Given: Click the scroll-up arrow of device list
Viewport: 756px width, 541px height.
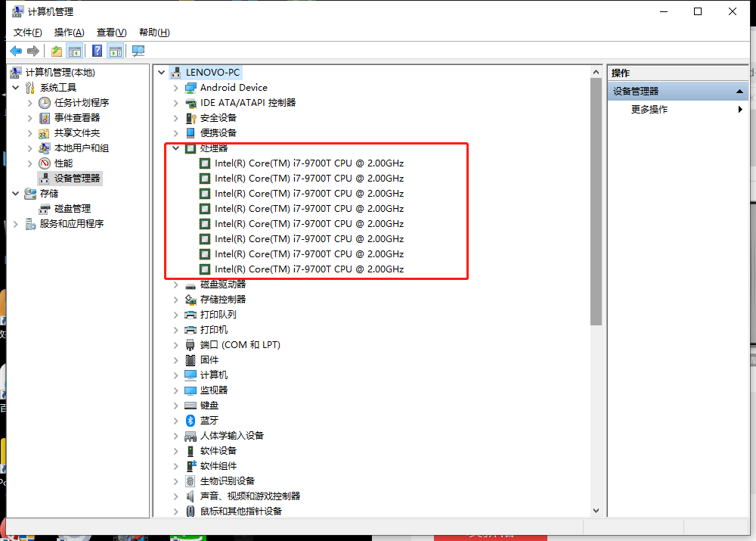Looking at the screenshot, I should pos(596,73).
